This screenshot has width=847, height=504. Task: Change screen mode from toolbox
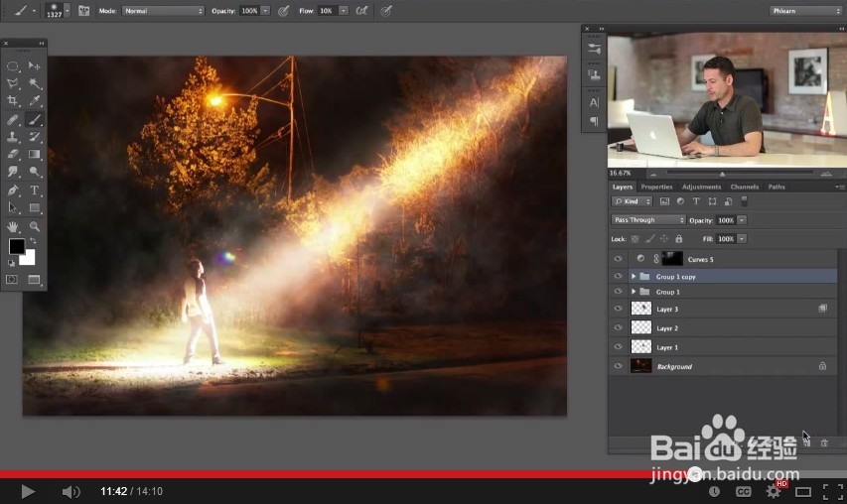click(35, 280)
